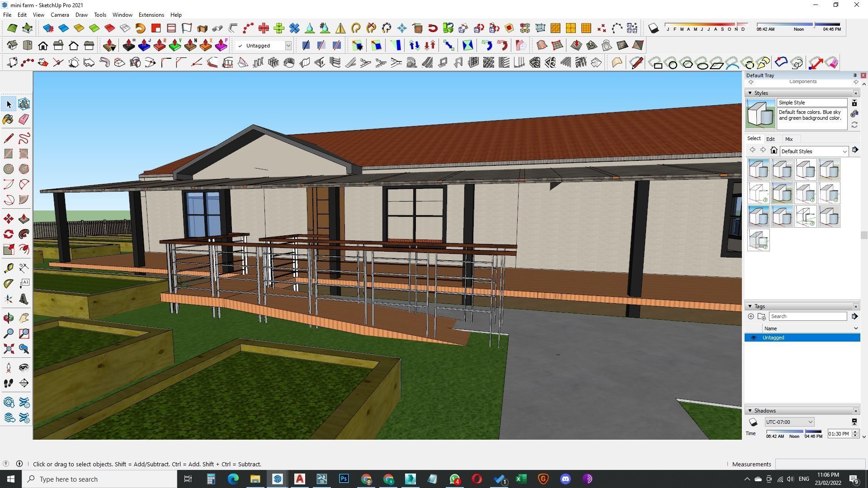Toggle shadows on in the Shadows panel

(753, 422)
